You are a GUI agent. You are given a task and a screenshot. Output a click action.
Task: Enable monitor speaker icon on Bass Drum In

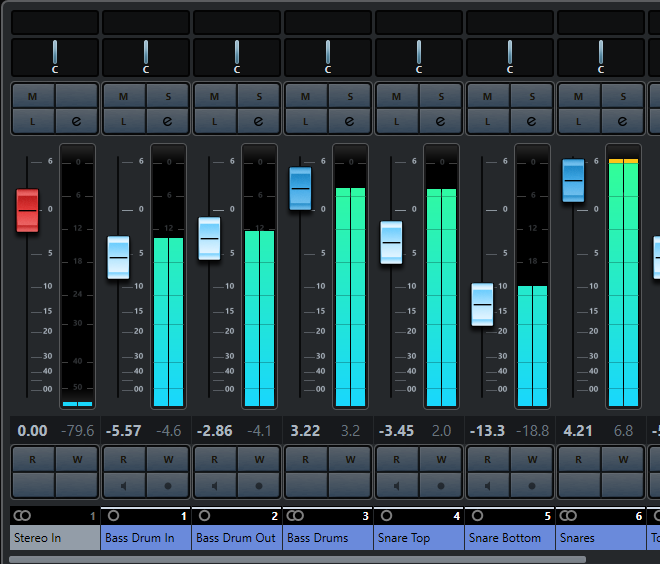click(x=124, y=485)
